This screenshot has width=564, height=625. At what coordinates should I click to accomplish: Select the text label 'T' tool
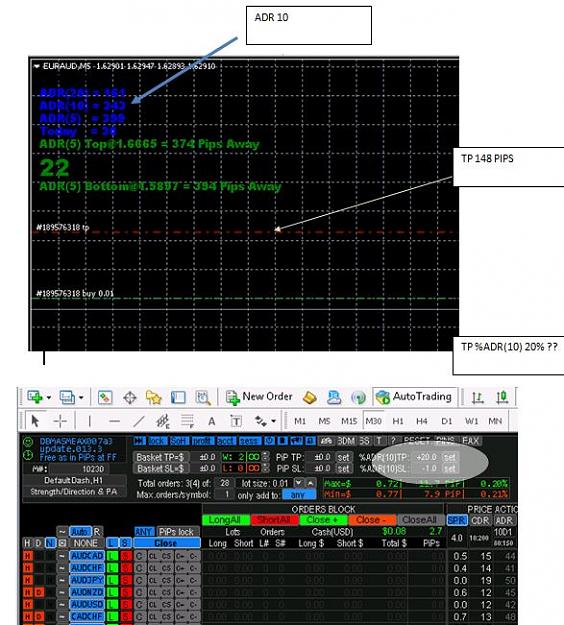[x=236, y=421]
